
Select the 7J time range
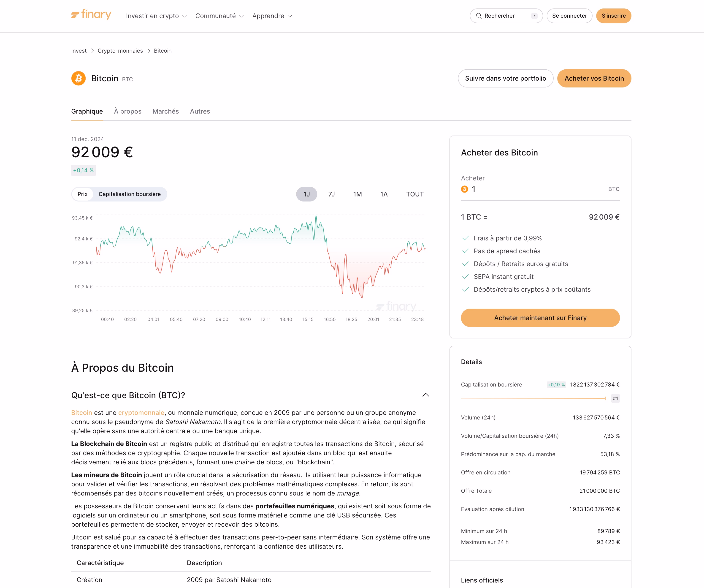click(332, 194)
